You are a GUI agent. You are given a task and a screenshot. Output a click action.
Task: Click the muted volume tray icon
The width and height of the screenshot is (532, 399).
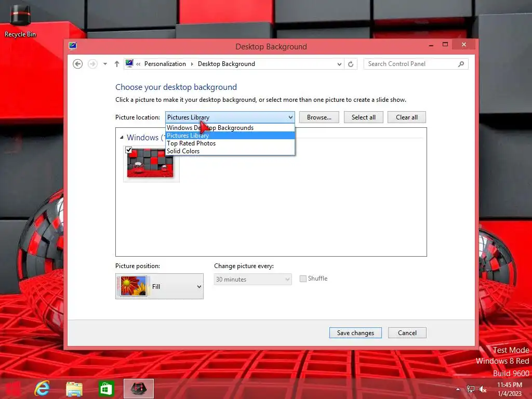point(483,389)
